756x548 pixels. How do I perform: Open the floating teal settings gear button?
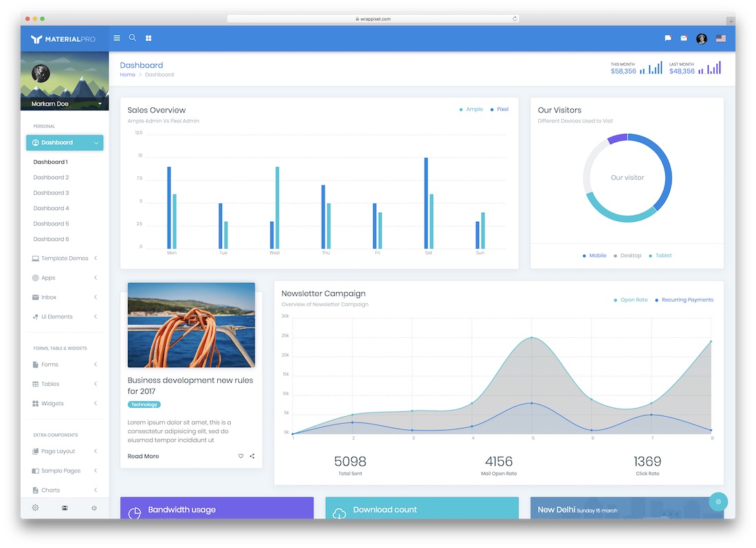[718, 502]
